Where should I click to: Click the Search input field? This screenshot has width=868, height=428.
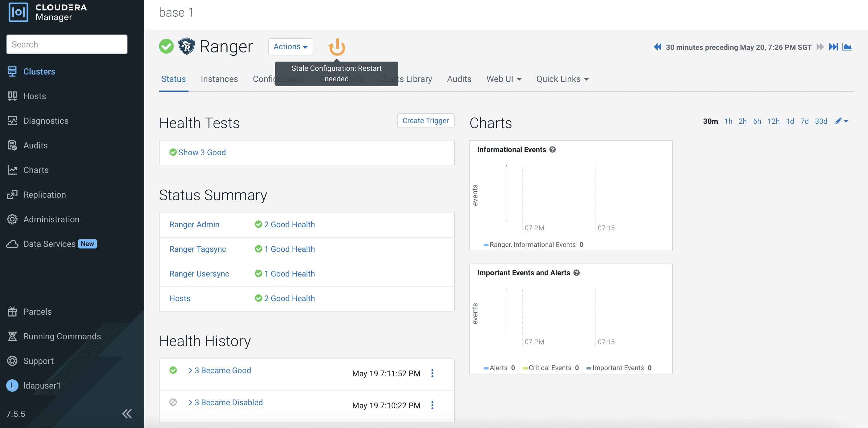click(67, 44)
